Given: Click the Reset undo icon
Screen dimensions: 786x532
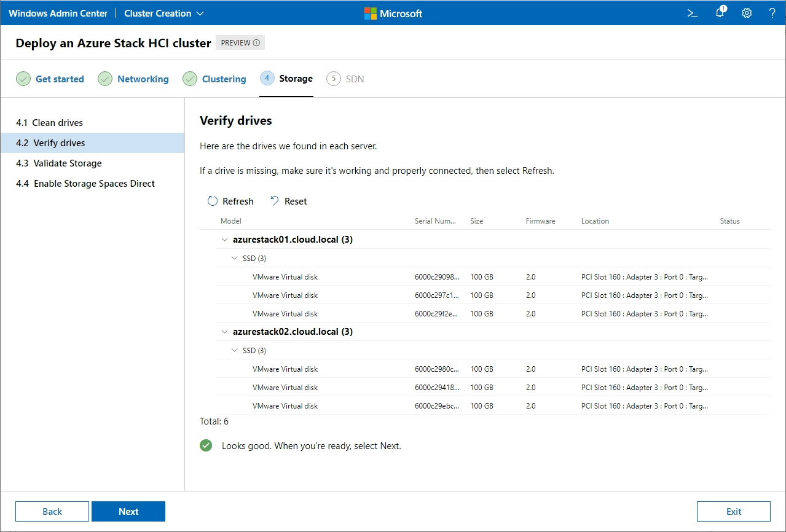Looking at the screenshot, I should pyautogui.click(x=274, y=201).
